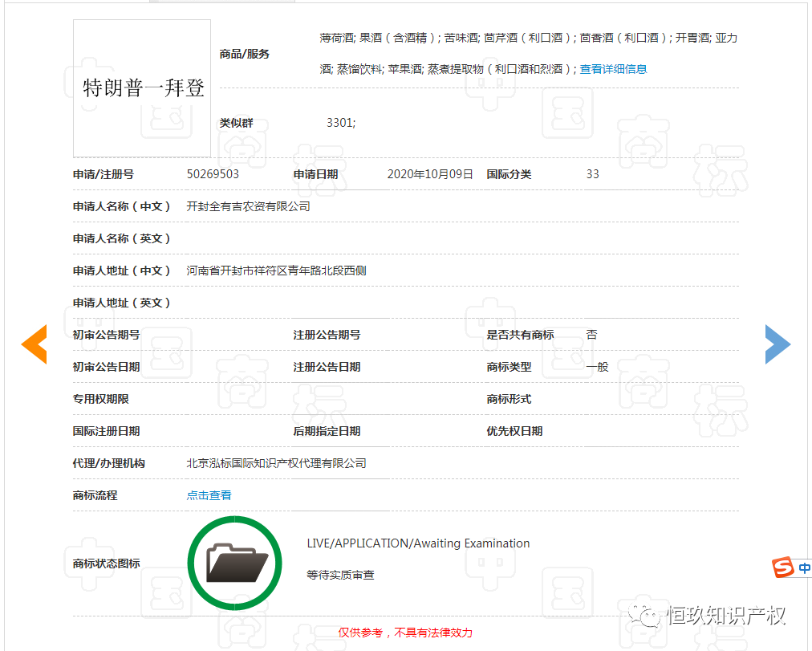
Task: Click the green folder trademark status icon
Action: point(234,563)
